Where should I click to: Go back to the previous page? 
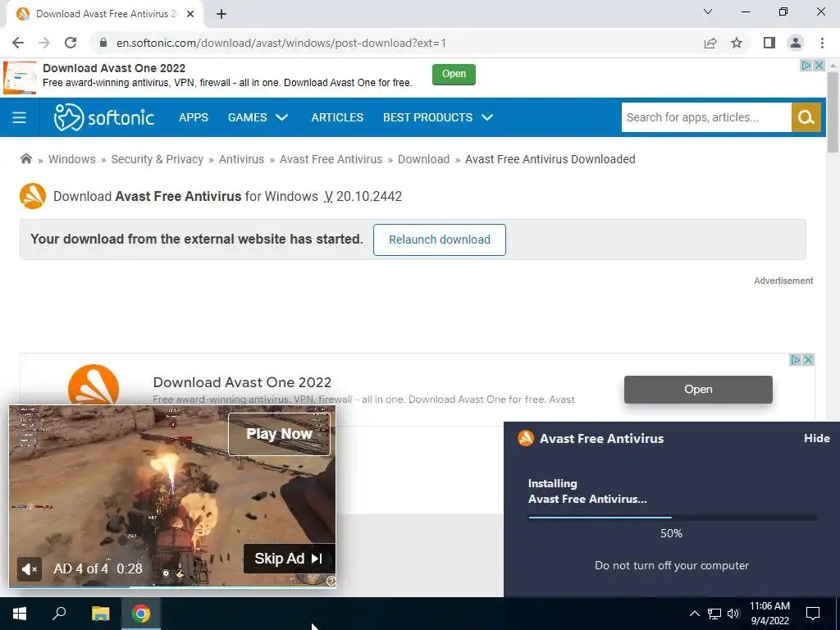click(18, 43)
